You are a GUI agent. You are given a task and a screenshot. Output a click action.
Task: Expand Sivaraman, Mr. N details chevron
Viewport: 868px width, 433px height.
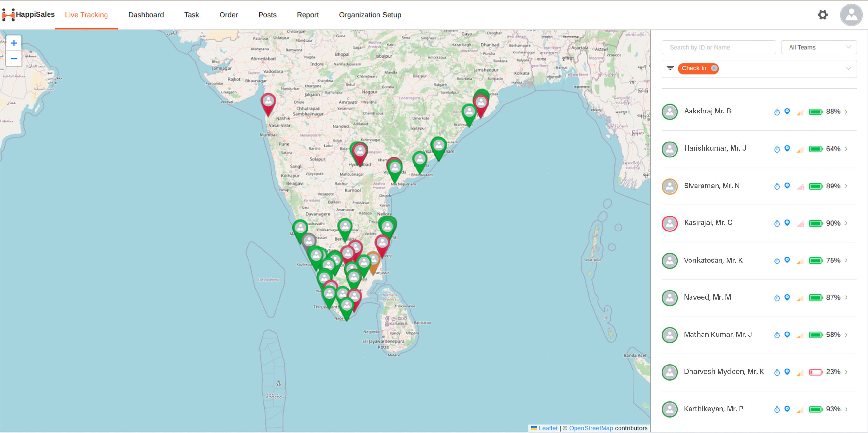pos(846,186)
